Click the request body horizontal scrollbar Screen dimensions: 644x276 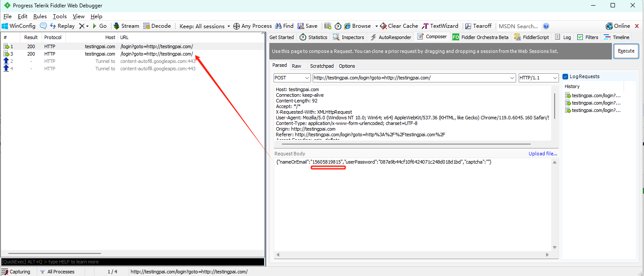tap(412, 254)
